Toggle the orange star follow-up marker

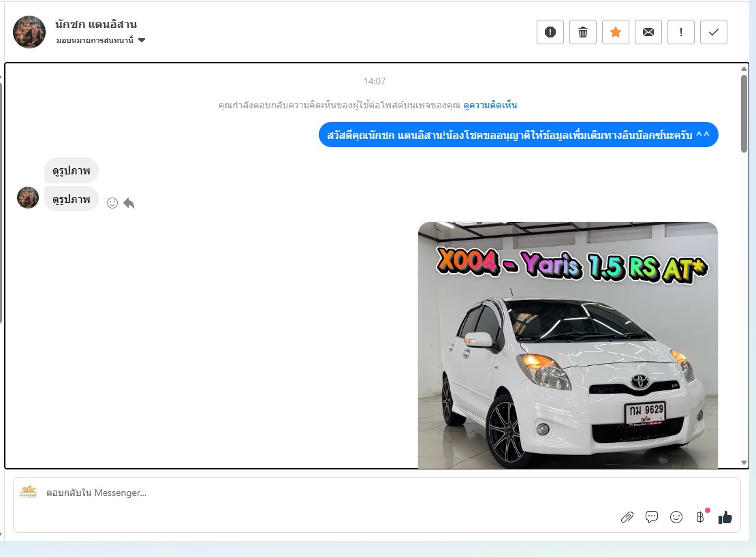[616, 32]
